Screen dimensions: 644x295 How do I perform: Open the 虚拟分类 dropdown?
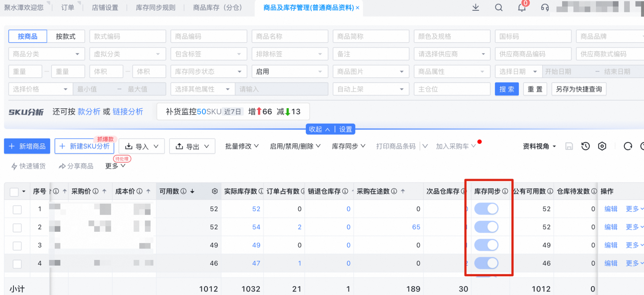tap(127, 54)
